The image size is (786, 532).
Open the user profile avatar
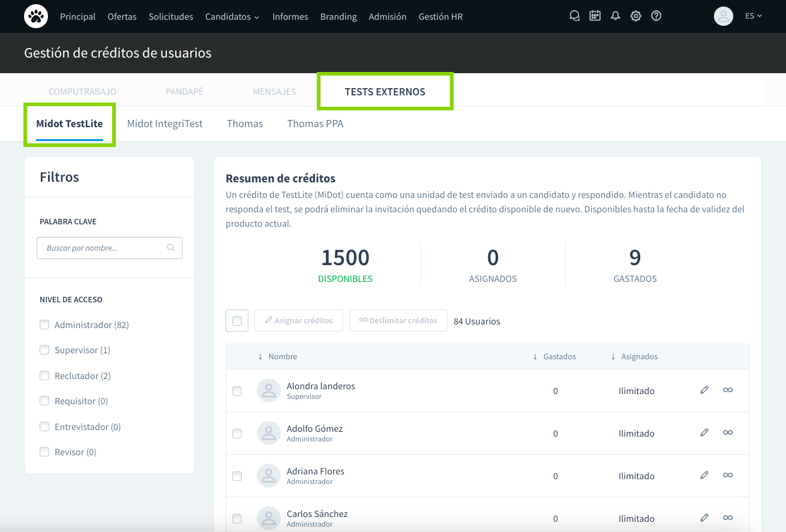723,16
